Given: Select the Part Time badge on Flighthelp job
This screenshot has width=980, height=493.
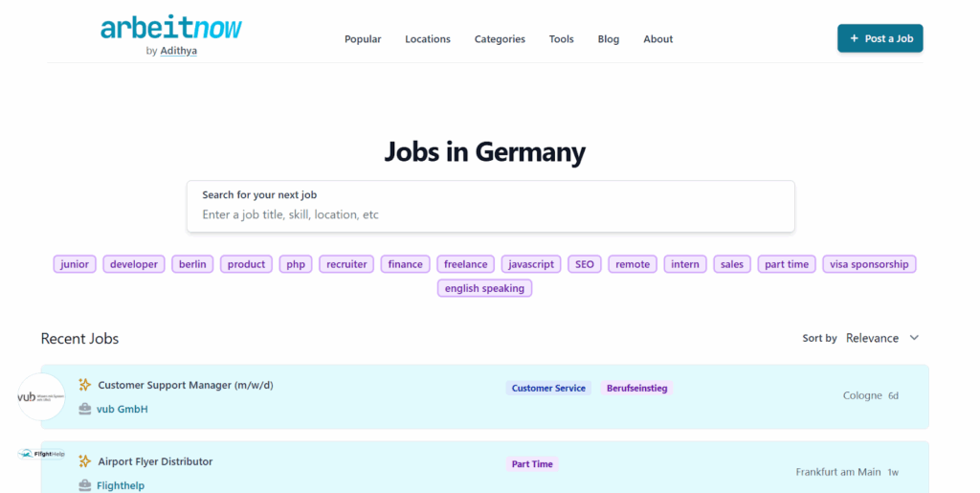Looking at the screenshot, I should click(532, 464).
